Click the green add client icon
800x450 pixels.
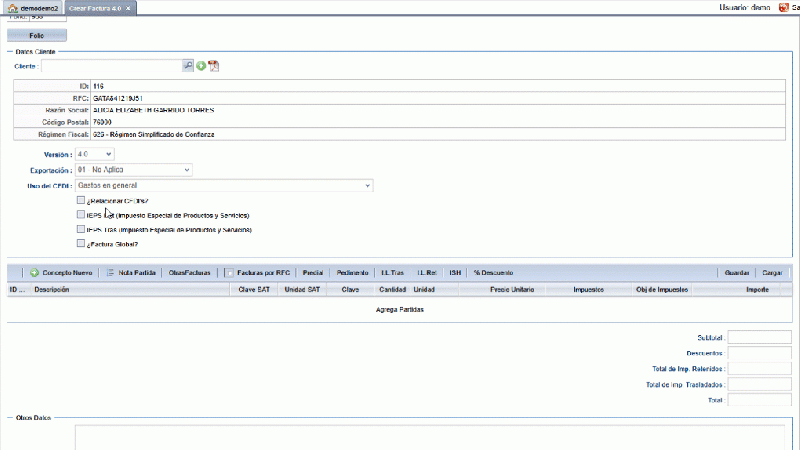tap(201, 66)
